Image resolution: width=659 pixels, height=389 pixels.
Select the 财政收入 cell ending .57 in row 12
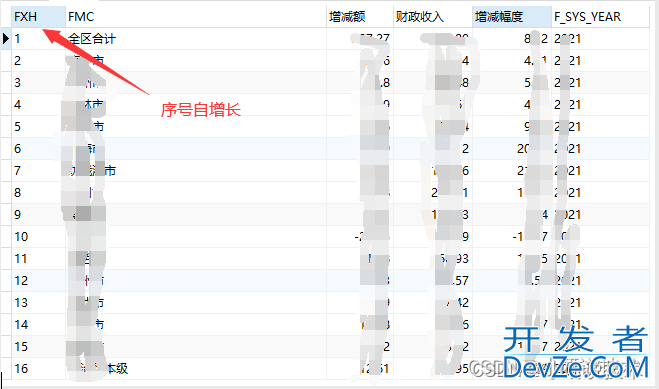(432, 281)
